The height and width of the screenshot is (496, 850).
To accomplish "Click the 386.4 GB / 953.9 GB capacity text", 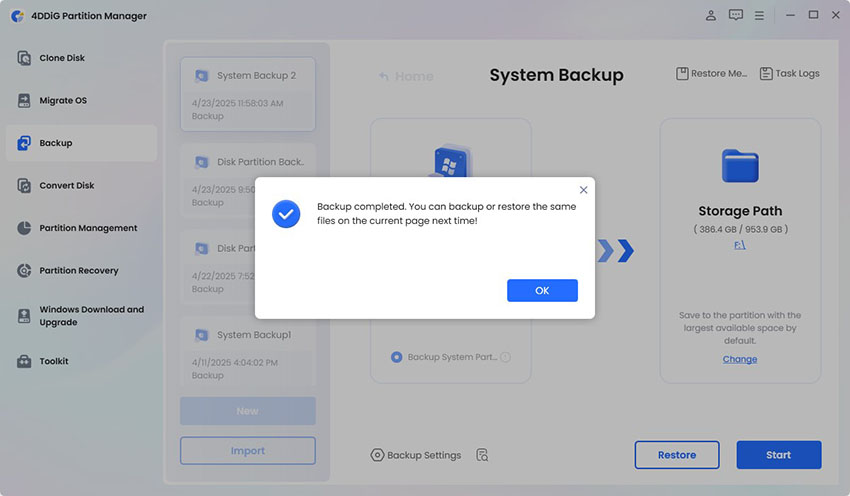I will pyautogui.click(x=740, y=229).
